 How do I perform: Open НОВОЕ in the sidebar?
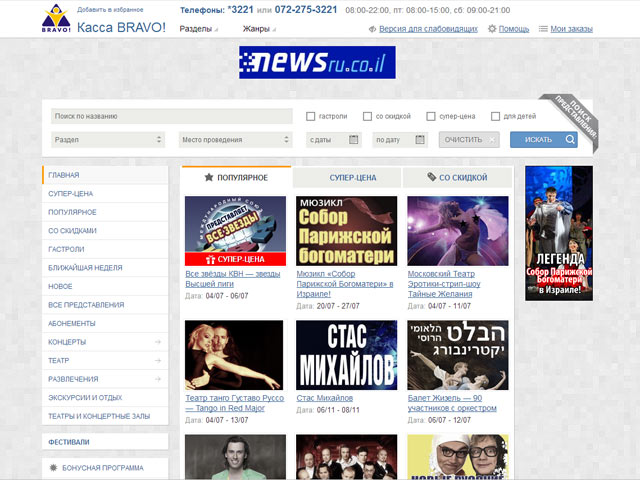105,287
